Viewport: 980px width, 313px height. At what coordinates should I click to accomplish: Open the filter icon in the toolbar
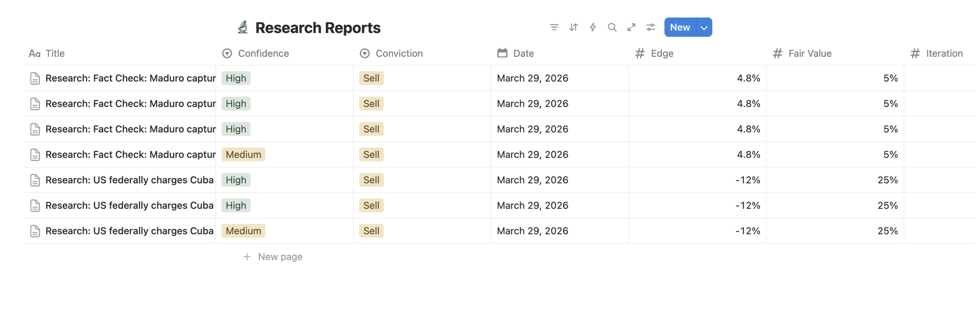pos(554,27)
